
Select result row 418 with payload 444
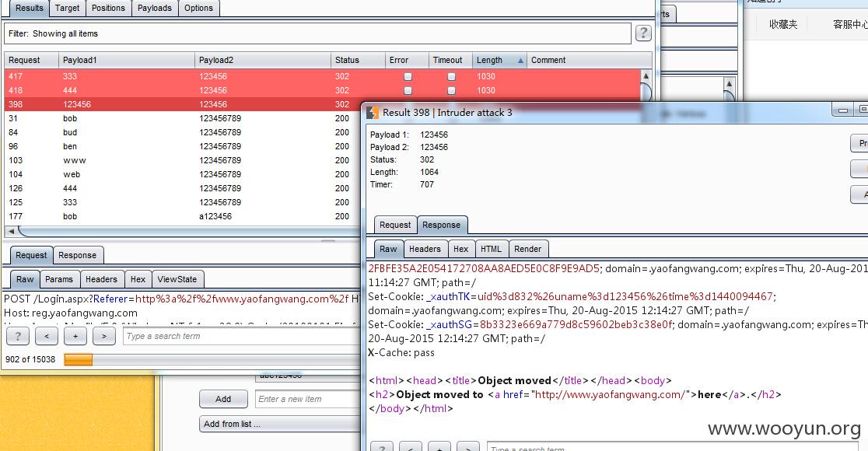pyautogui.click(x=322, y=90)
